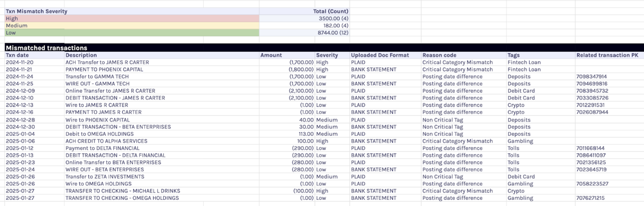Screen dimensions: 644x206
Task: Select the '3500.00 (4)' total cell
Action: coord(304,18)
